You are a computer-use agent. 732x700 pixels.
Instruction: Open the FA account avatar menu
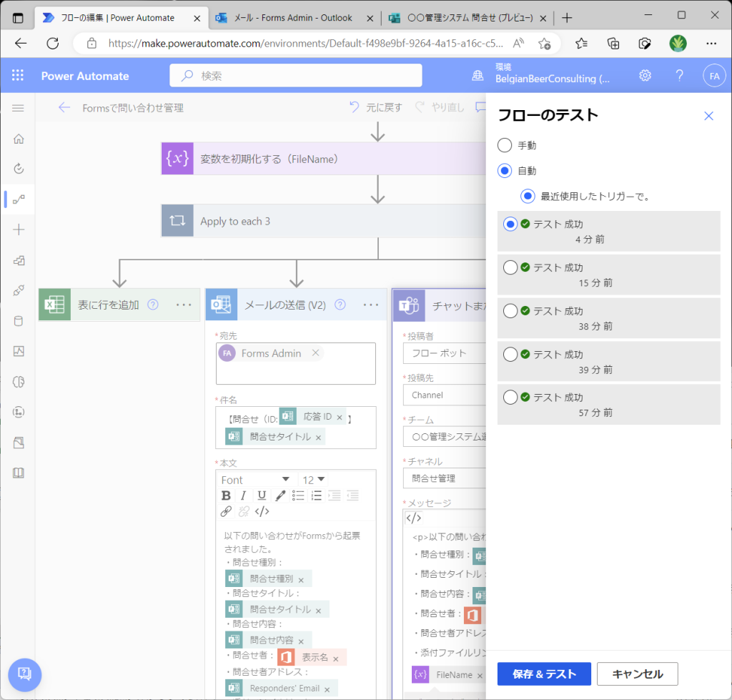coord(714,76)
